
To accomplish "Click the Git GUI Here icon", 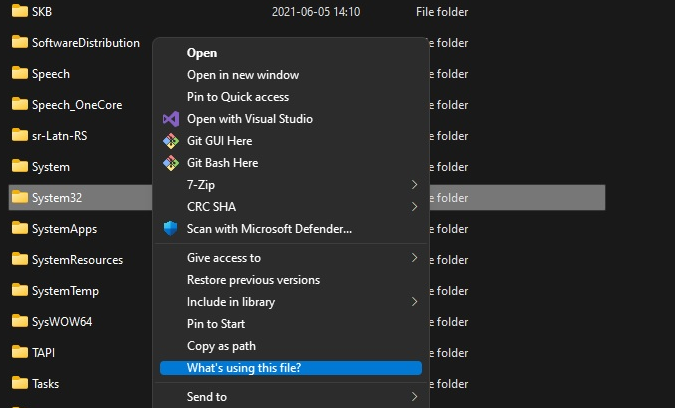I will pyautogui.click(x=171, y=141).
